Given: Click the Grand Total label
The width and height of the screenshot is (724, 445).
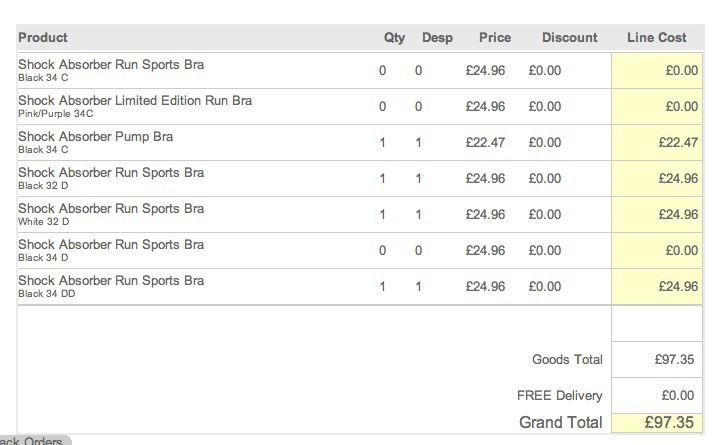Looking at the screenshot, I should click(560, 423).
